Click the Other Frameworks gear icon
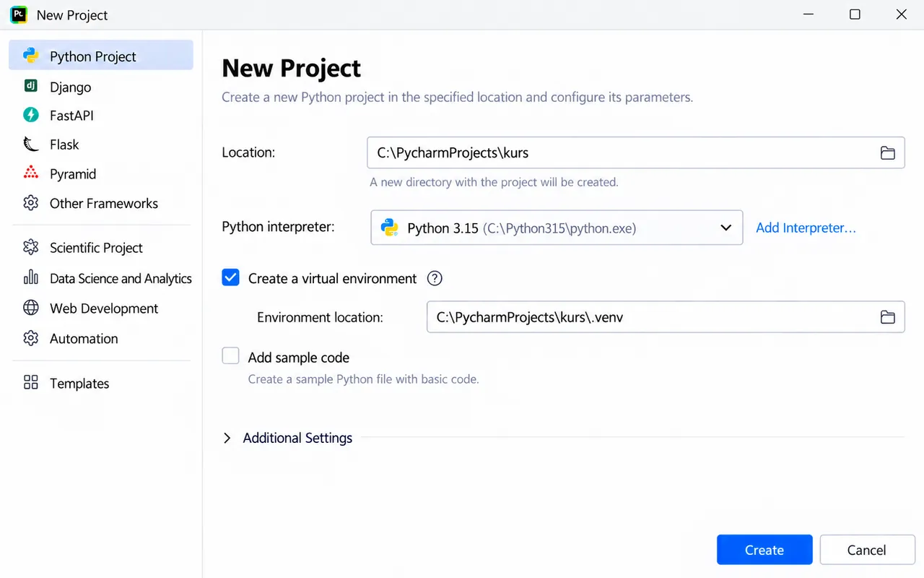The height and width of the screenshot is (578, 924). point(30,203)
